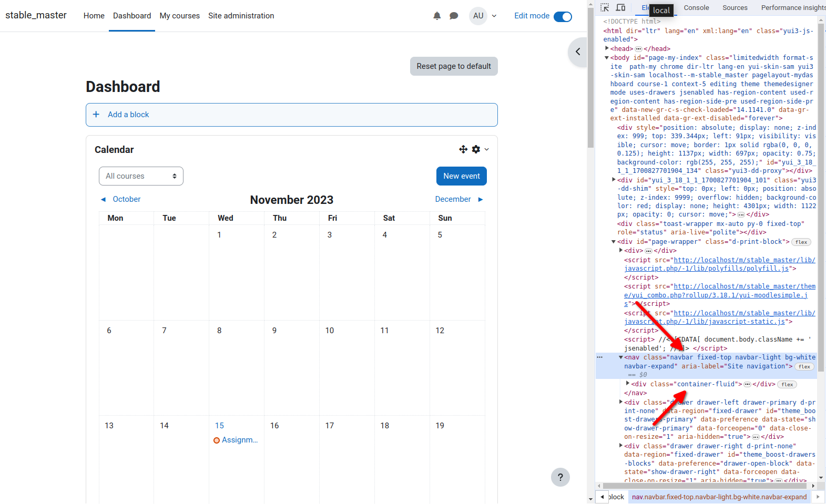Click the Calendar block heading

click(x=114, y=150)
